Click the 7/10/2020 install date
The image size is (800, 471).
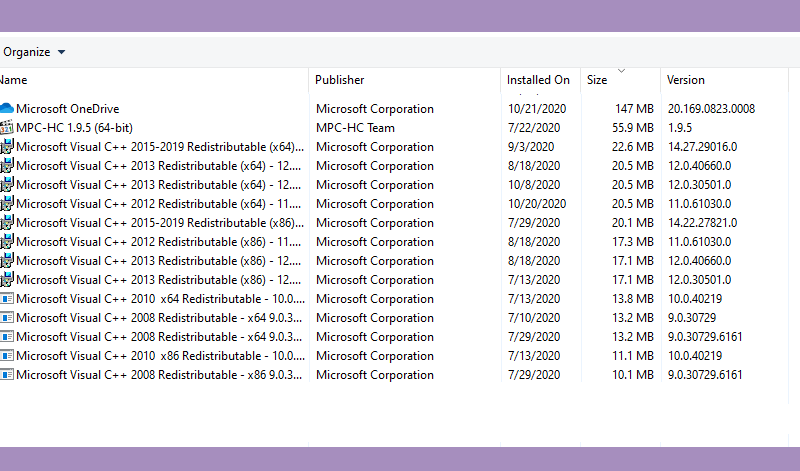coord(534,318)
